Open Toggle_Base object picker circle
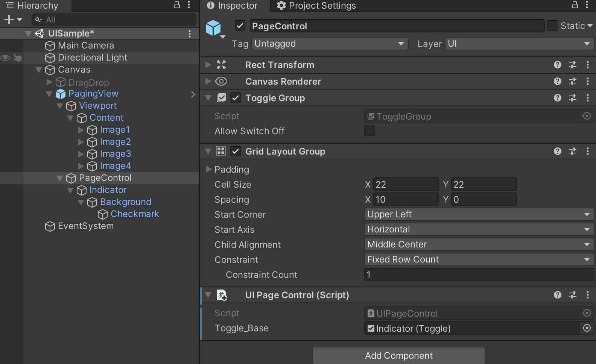The height and width of the screenshot is (364, 596). pyautogui.click(x=587, y=328)
